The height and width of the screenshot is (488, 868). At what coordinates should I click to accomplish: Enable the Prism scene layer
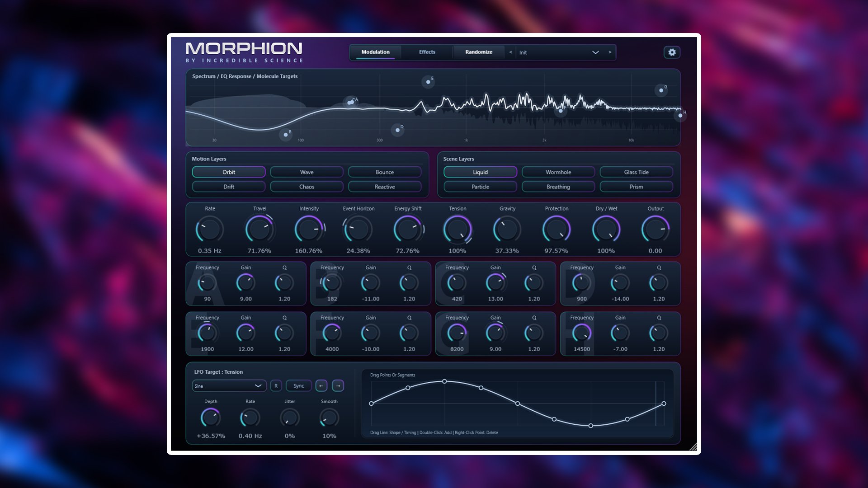(636, 187)
